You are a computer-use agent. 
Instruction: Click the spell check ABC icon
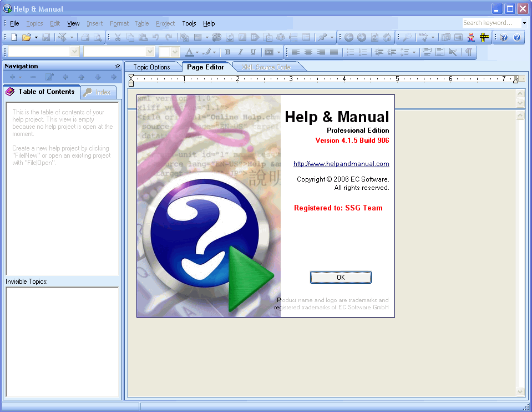[423, 37]
